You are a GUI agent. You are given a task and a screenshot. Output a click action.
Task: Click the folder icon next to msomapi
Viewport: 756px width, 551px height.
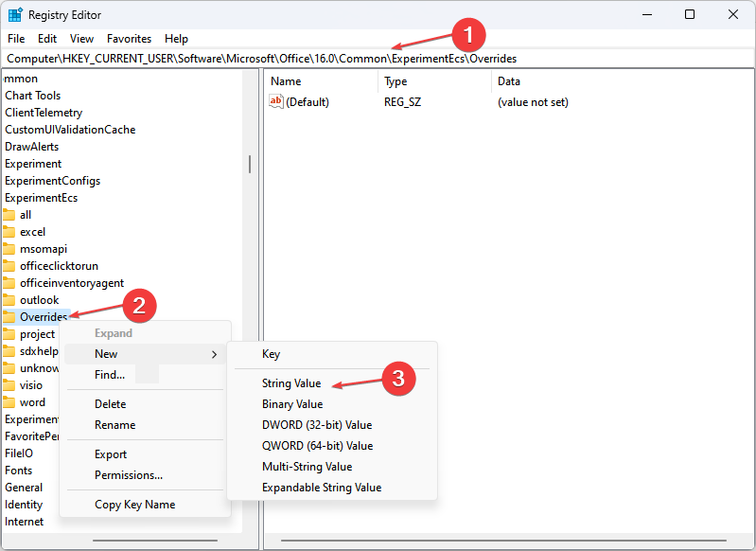(9, 249)
